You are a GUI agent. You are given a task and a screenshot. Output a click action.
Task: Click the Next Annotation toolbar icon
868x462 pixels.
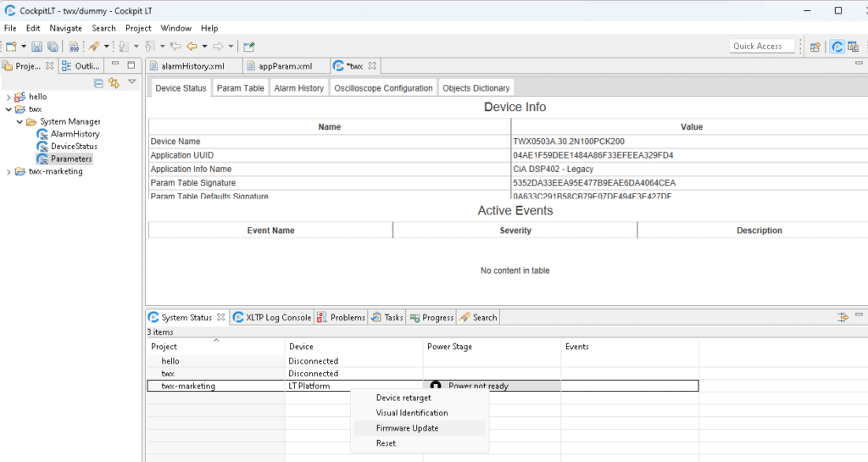(124, 47)
